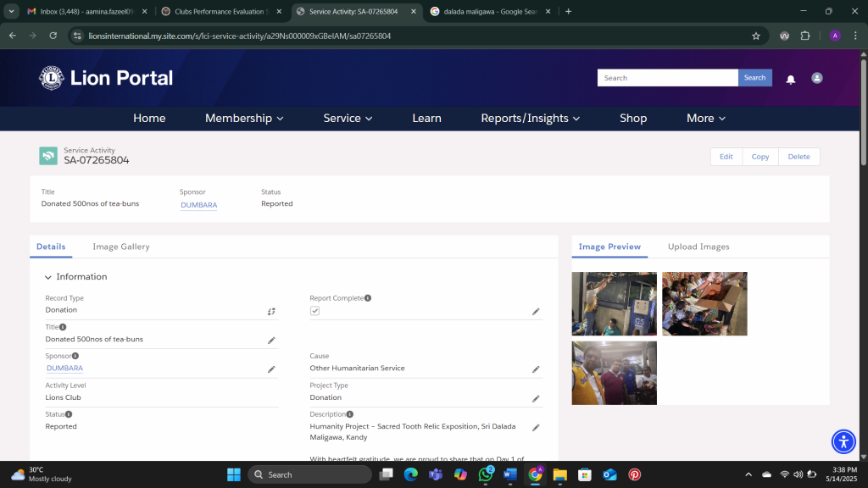
Task: Click the portal Search input field
Action: coord(668,78)
